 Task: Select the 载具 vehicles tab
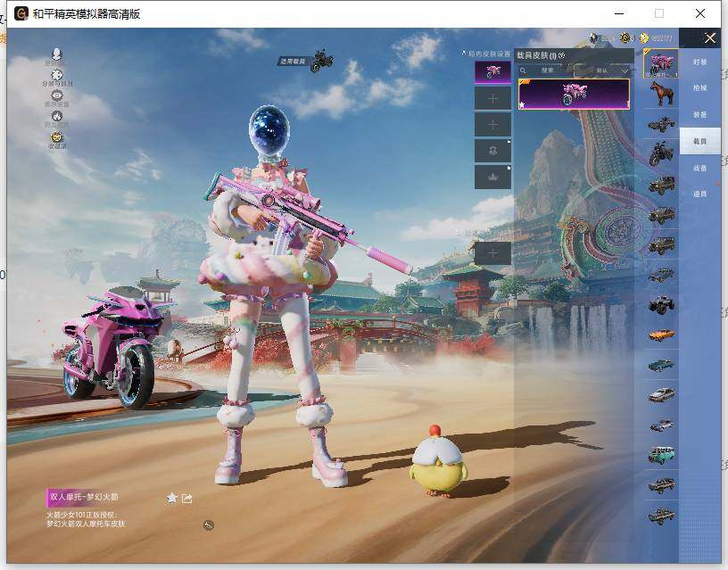699,141
